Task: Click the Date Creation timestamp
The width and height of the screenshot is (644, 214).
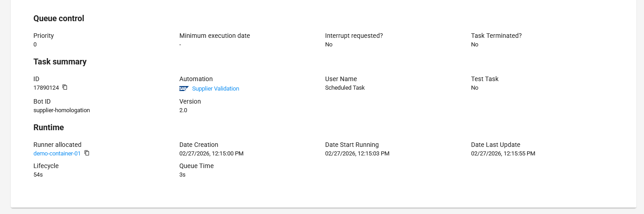Action: pyautogui.click(x=211, y=154)
